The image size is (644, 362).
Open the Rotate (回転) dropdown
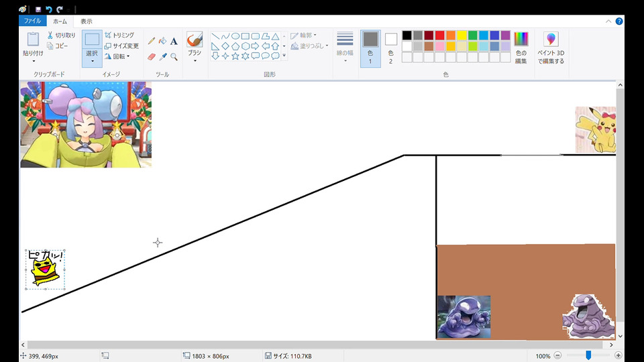[x=117, y=56]
